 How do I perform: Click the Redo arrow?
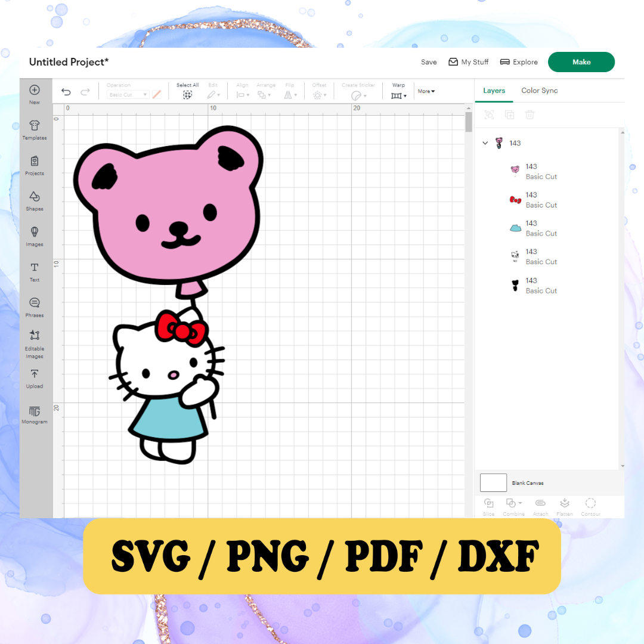click(x=85, y=92)
